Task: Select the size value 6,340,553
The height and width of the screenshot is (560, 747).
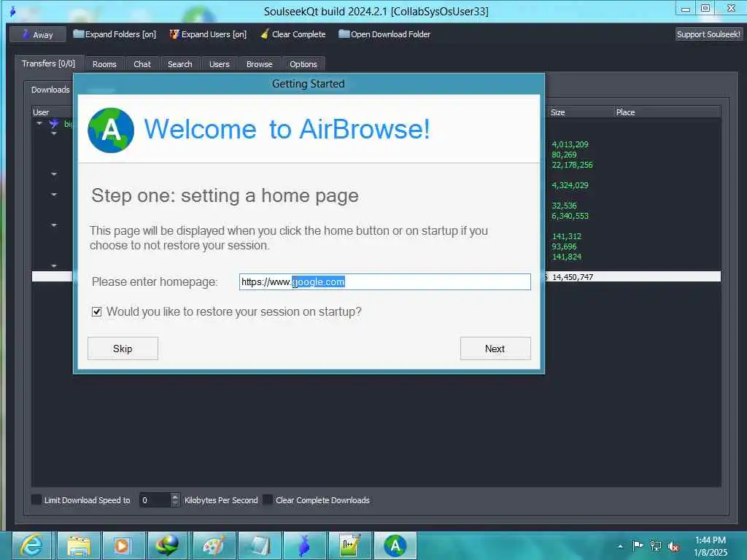Action: 570,216
